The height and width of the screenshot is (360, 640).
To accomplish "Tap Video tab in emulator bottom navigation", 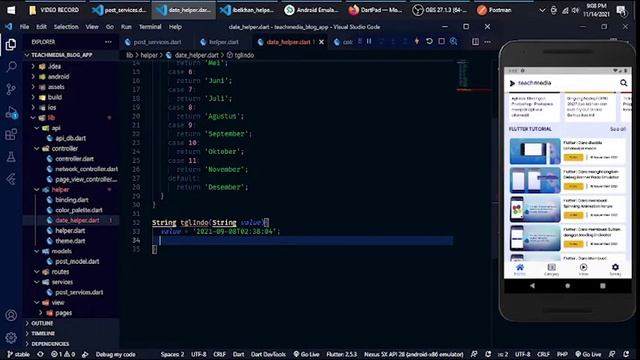I will 584,269.
